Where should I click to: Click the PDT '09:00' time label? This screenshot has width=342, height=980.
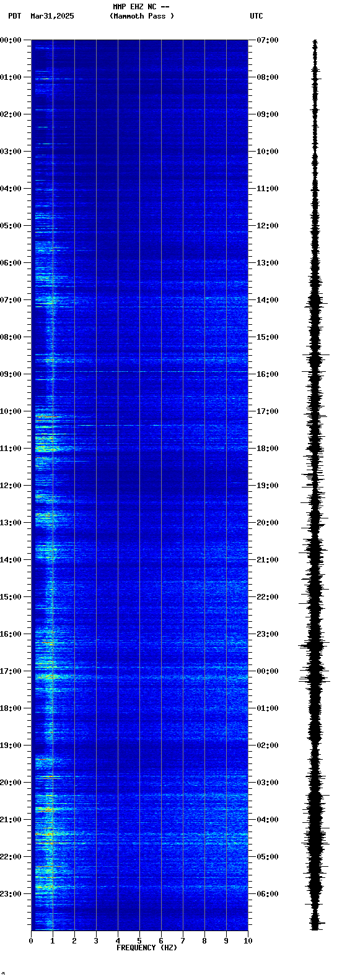point(11,374)
